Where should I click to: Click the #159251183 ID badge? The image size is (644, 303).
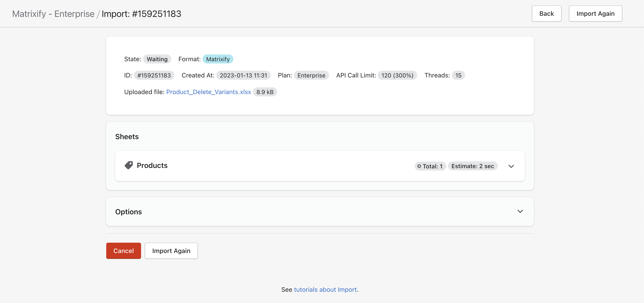[x=154, y=75]
